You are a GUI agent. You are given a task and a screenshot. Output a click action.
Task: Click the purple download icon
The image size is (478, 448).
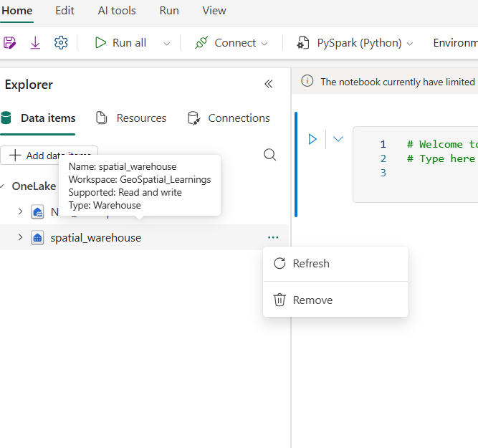(35, 43)
